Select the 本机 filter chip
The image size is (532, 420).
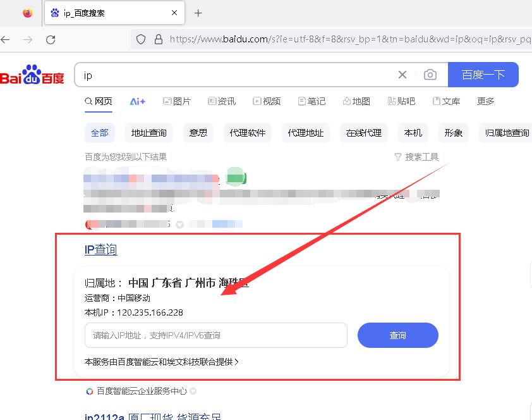point(413,133)
